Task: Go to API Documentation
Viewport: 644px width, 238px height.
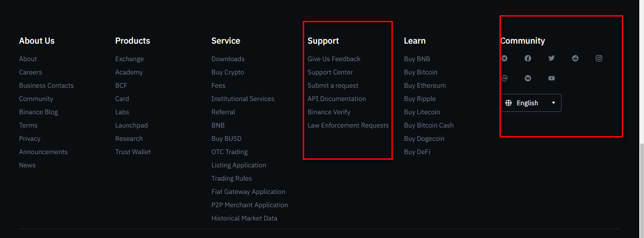Action: tap(336, 99)
